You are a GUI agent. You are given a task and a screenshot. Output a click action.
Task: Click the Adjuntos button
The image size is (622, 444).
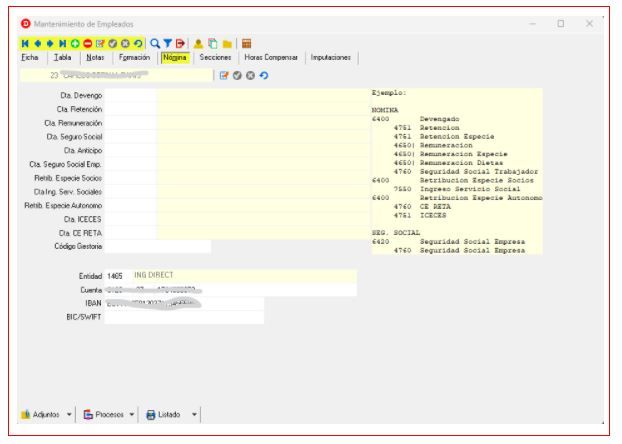(x=41, y=415)
